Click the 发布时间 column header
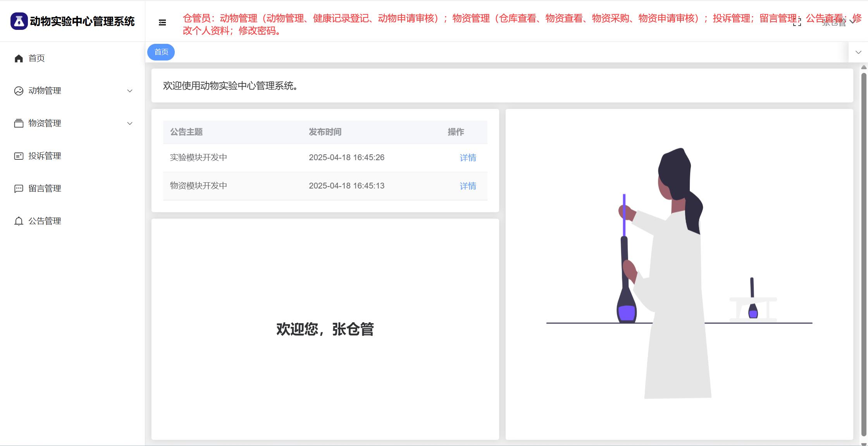 click(325, 132)
